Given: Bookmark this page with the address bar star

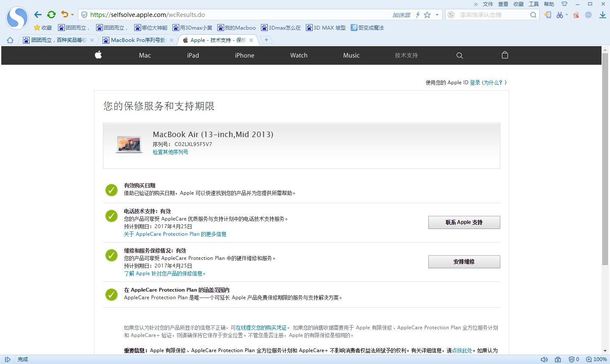Looking at the screenshot, I should pos(428,14).
